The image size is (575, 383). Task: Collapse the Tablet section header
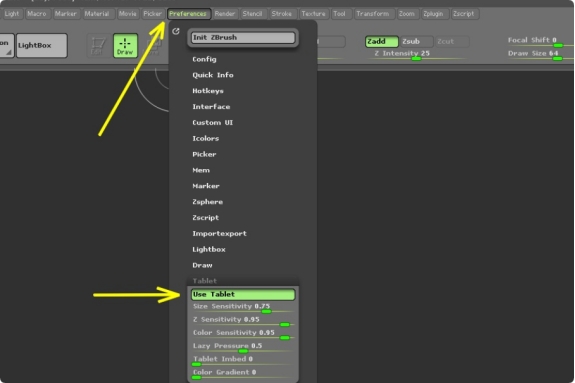click(x=205, y=281)
